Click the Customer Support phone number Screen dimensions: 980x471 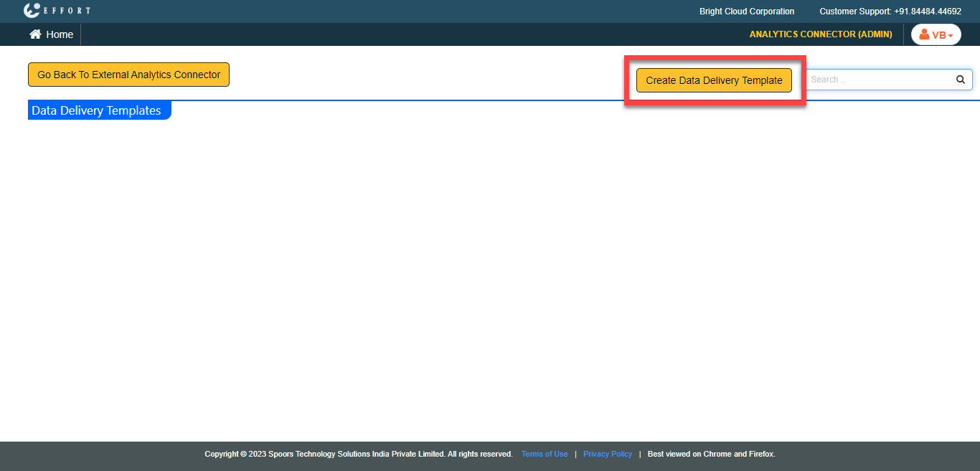click(927, 11)
